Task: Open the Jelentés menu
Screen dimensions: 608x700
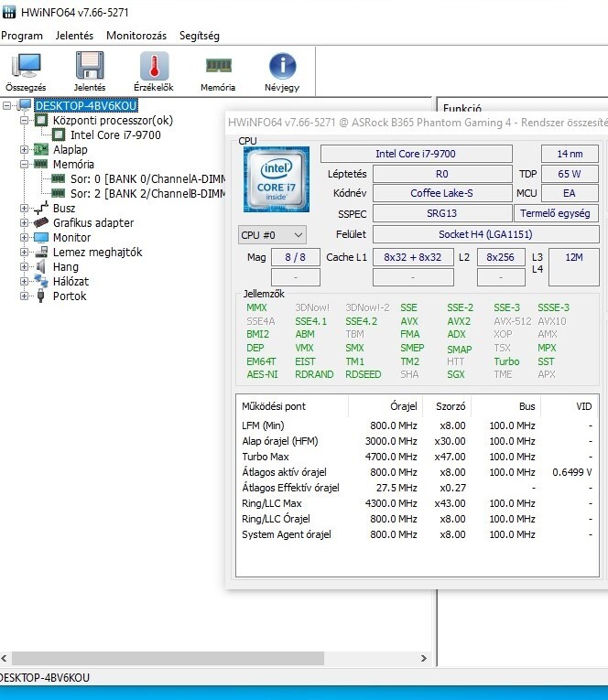Action: click(74, 36)
